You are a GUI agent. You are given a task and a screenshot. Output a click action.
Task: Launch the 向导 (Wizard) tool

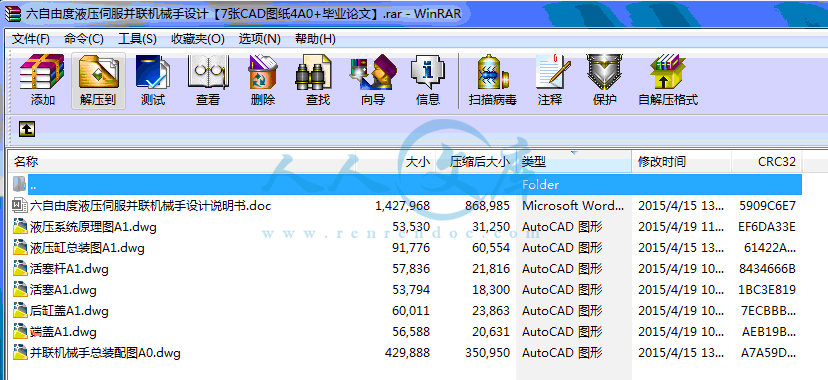pyautogui.click(x=373, y=80)
